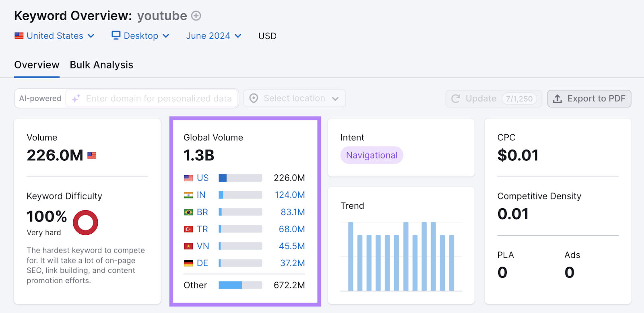Click the Vietnam flag in Global Volume list
Viewport: 644px width, 313px height.
[x=188, y=246]
